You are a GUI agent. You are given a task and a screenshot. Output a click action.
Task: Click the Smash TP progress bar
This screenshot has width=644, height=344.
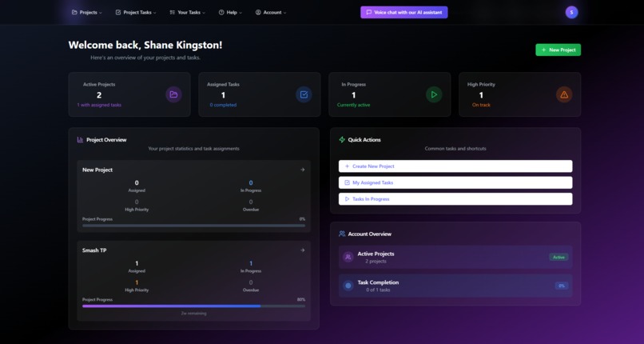pyautogui.click(x=194, y=306)
